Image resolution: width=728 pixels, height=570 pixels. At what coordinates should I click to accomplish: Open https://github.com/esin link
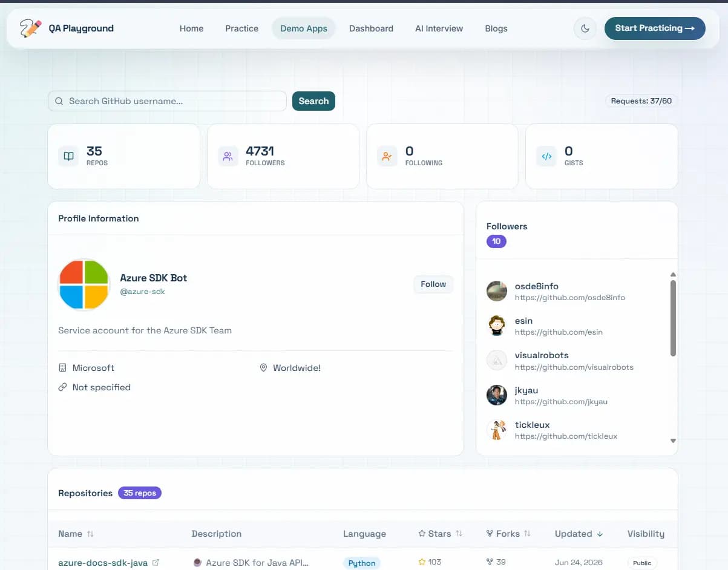(559, 332)
